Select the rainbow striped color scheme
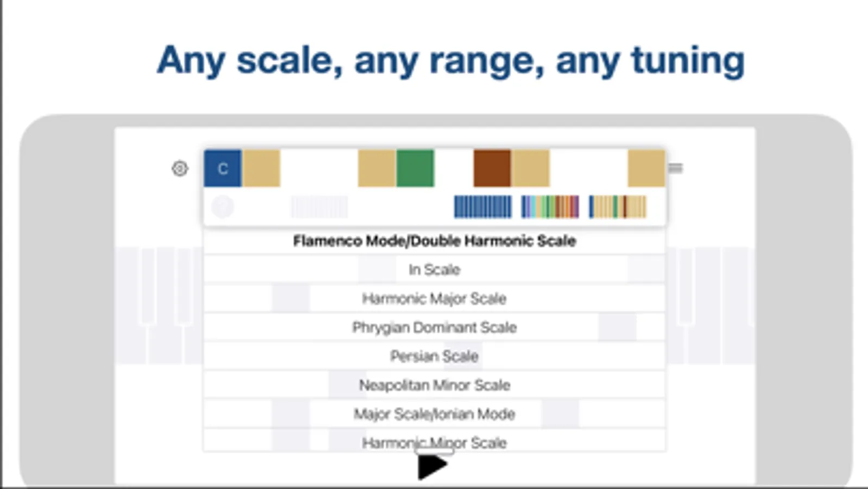Viewport: 868px width, 489px height. coord(550,207)
